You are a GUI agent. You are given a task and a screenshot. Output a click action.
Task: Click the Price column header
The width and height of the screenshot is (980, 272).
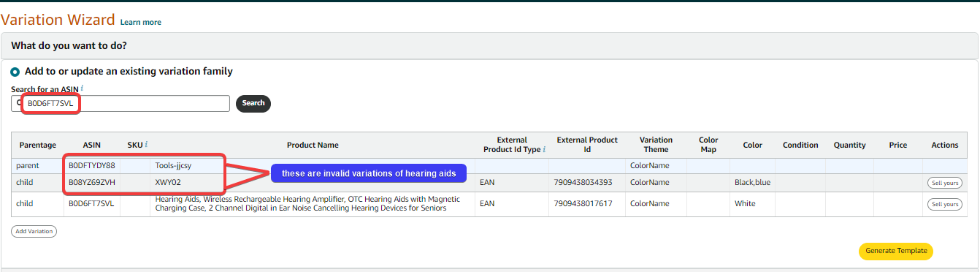point(898,145)
